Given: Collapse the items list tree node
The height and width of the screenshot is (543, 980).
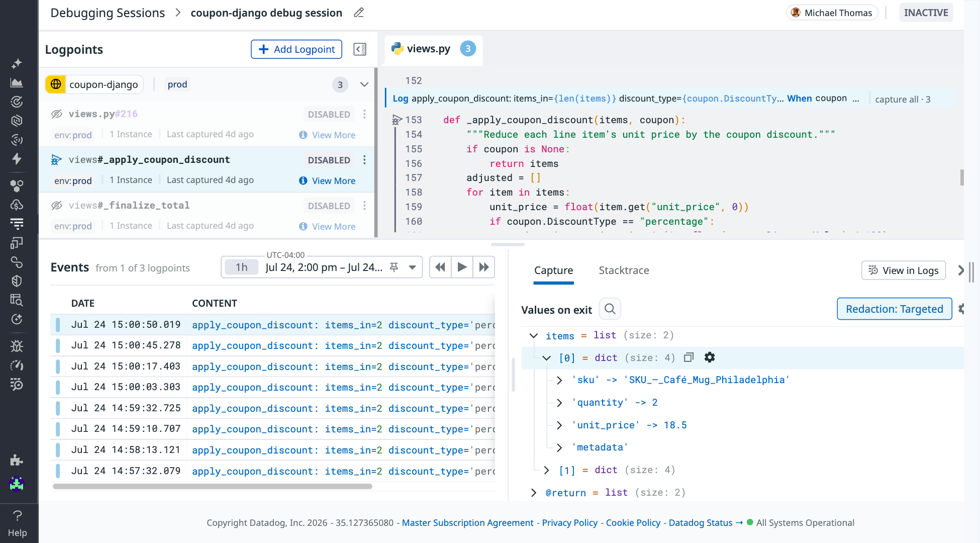Looking at the screenshot, I should pos(534,335).
